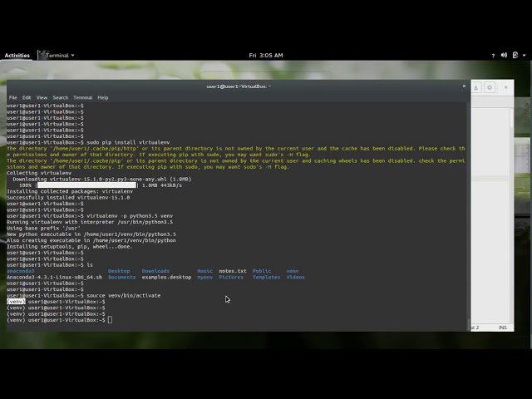
Task: Open the power/battery system icon
Action: [x=515, y=55]
